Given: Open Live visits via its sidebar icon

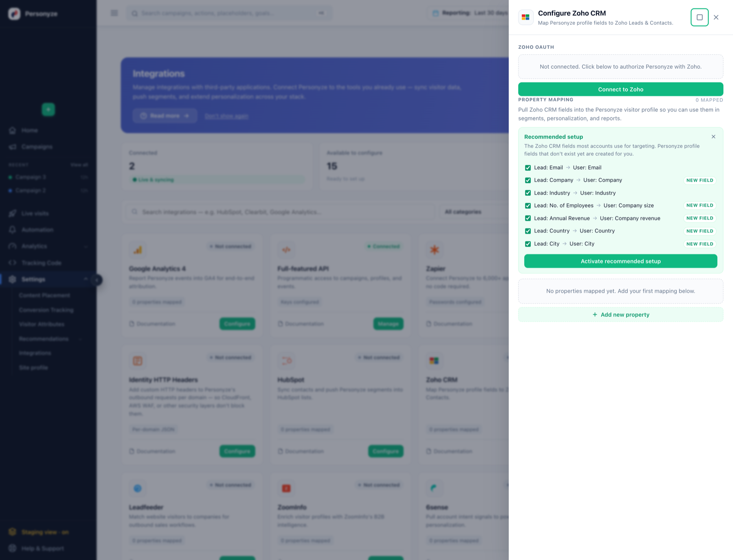Looking at the screenshot, I should [x=13, y=213].
